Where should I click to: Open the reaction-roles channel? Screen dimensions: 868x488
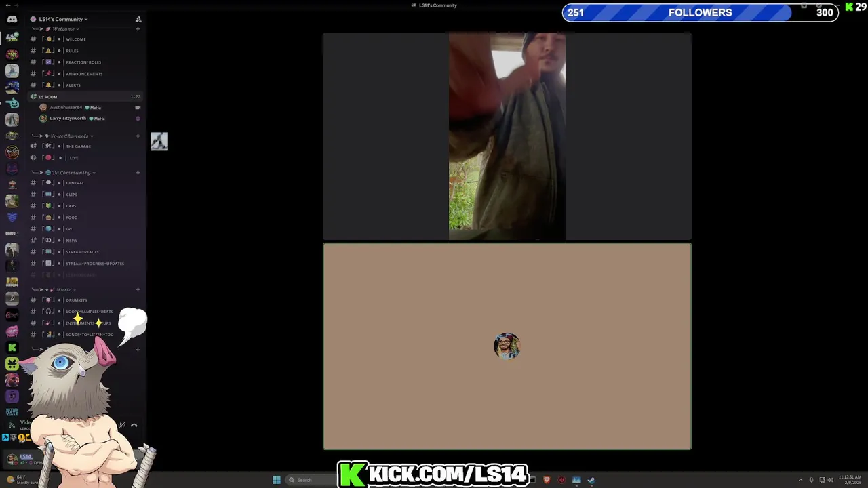click(x=85, y=62)
